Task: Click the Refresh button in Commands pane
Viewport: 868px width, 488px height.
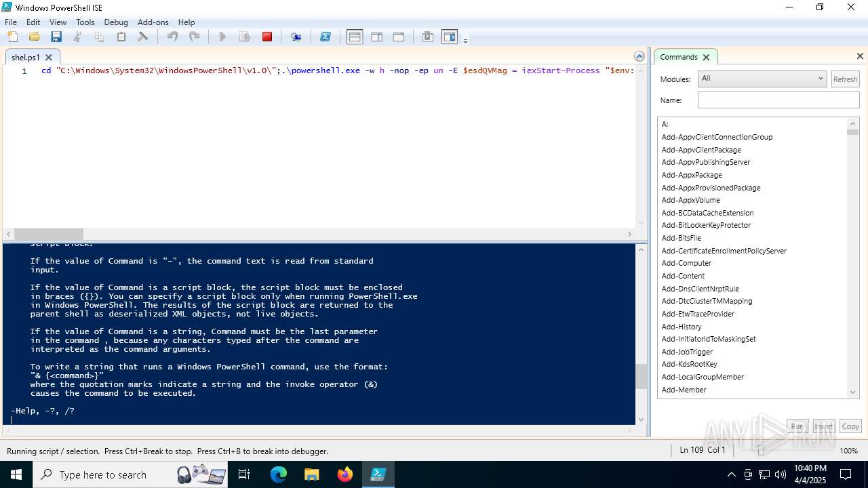Action: (845, 79)
